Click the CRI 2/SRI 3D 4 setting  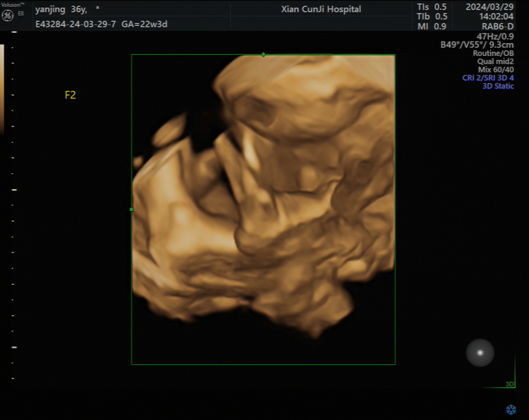click(x=488, y=78)
